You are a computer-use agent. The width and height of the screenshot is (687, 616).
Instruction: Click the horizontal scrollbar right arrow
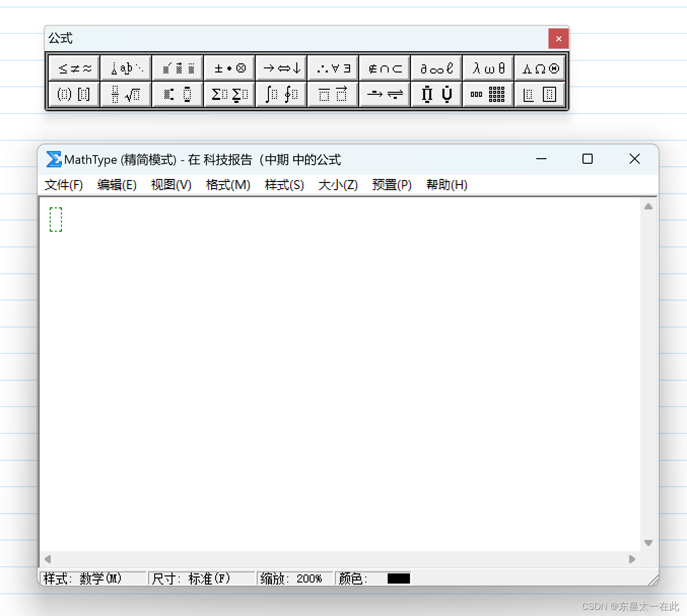[x=632, y=559]
